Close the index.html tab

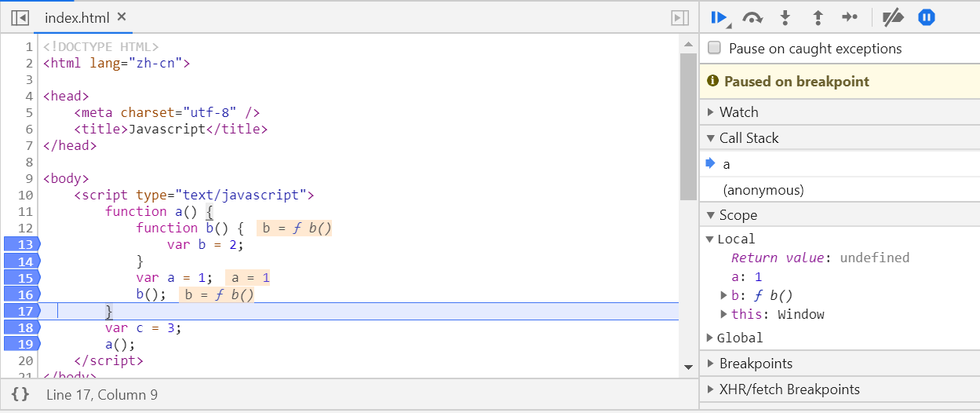[120, 16]
